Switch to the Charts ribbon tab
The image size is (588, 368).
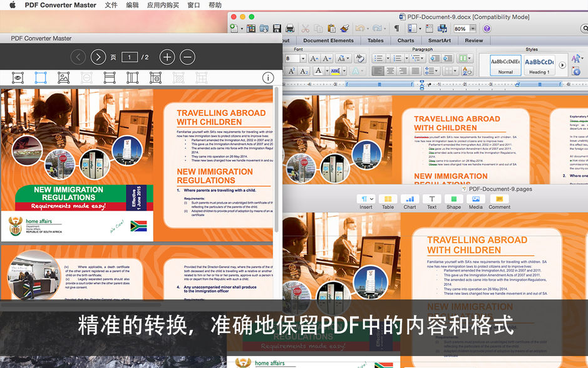point(406,40)
